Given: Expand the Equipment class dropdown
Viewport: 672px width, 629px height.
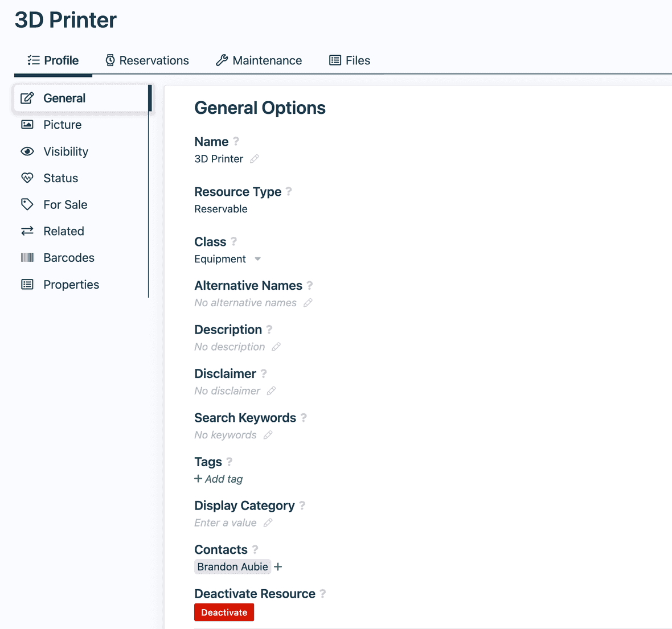Looking at the screenshot, I should tap(257, 259).
